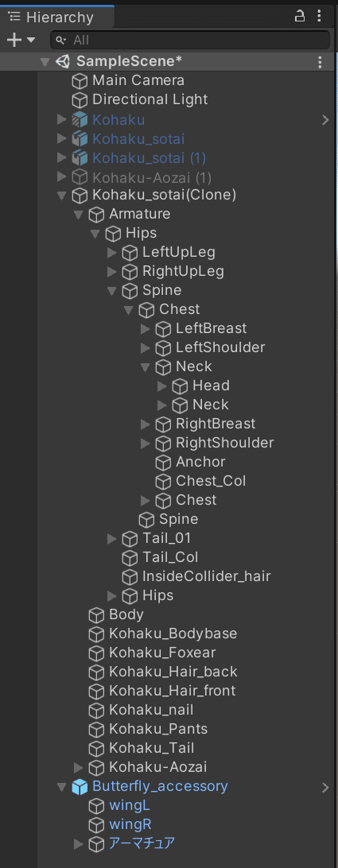
Task: Toggle the Hierarchy panel lock icon
Action: (300, 16)
